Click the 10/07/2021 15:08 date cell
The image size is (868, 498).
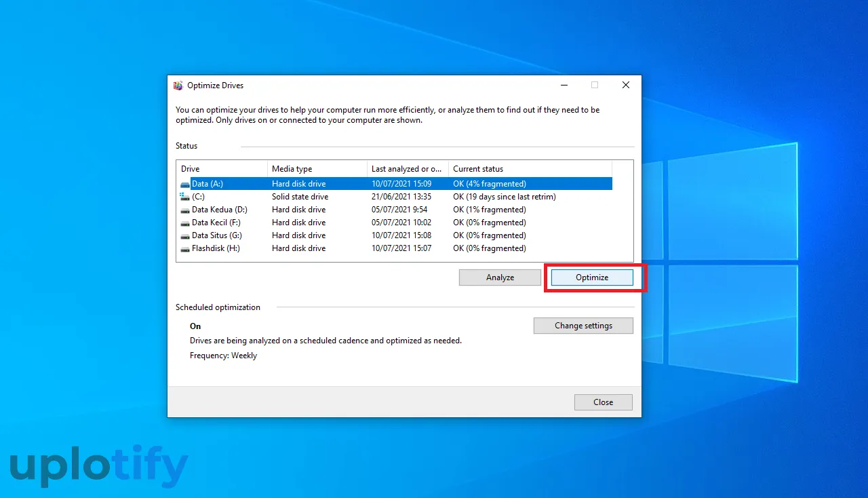click(401, 235)
